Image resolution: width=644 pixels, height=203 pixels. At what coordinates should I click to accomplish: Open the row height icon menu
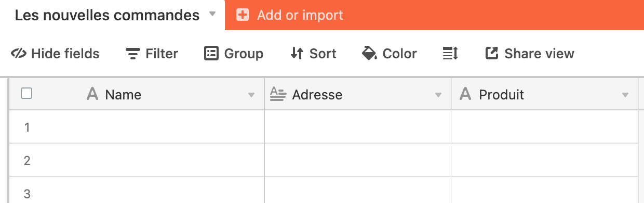point(450,54)
